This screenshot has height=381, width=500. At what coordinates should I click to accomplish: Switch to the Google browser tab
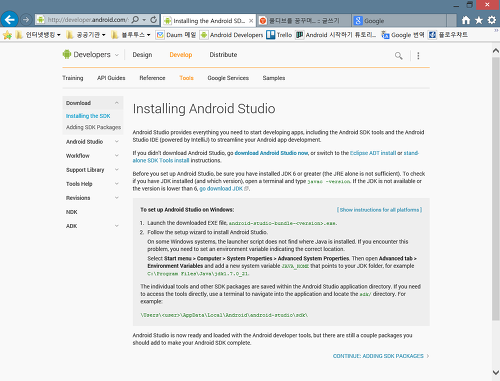pyautogui.click(x=399, y=21)
